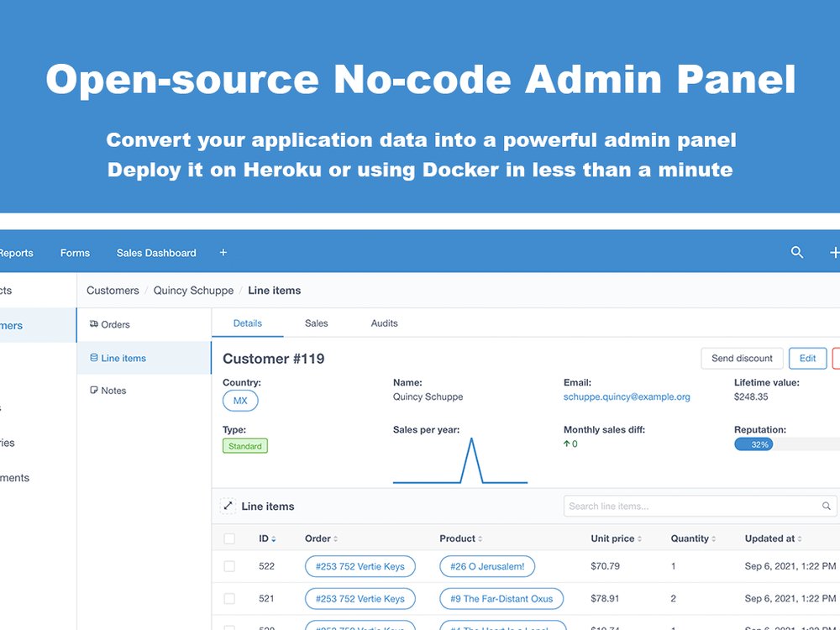Sort table by ID column

(267, 538)
